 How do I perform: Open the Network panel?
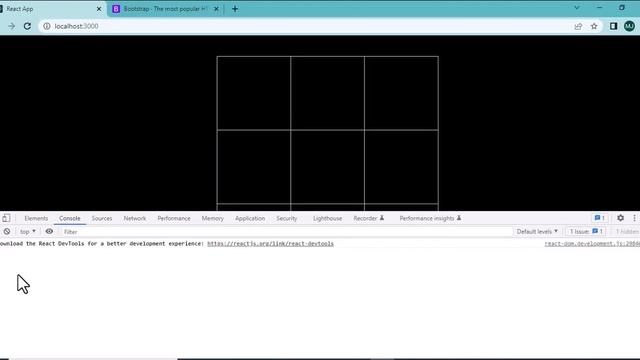pos(135,218)
